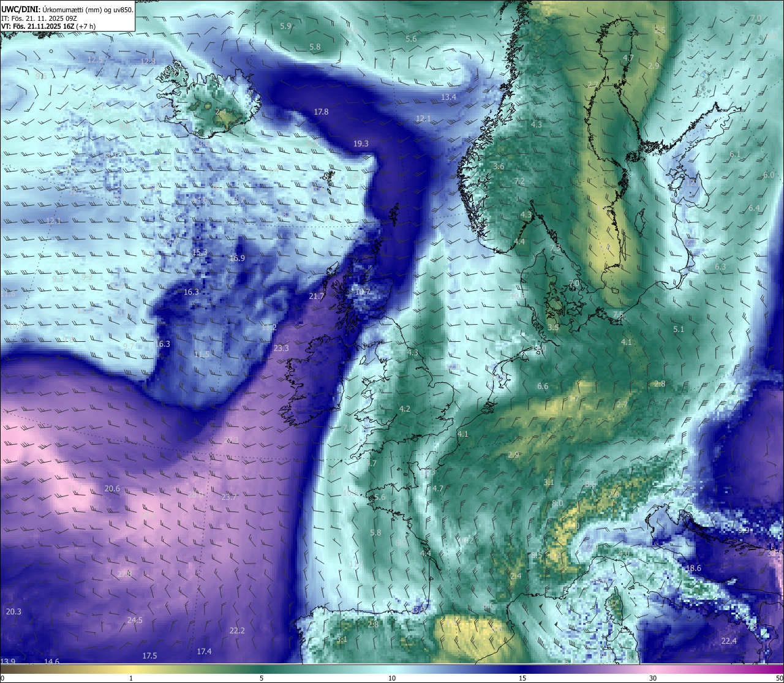The height and width of the screenshot is (683, 784).
Task: Click the 21.7 value west of Scotland
Action: click(316, 296)
